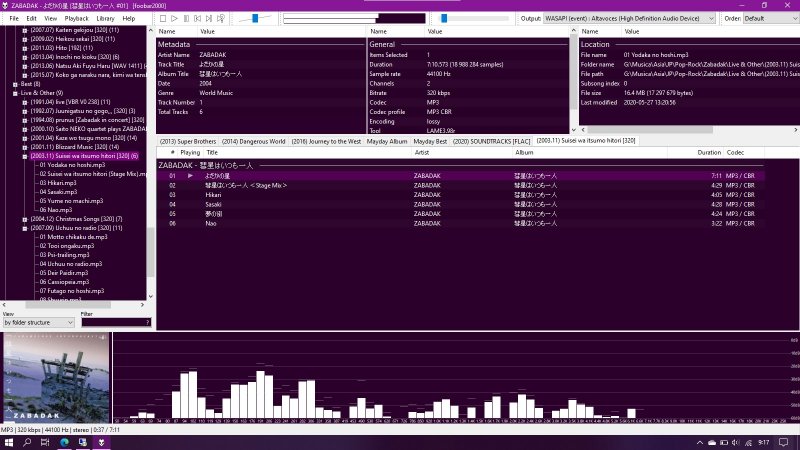Click the volume slider handle
This screenshot has height=450, width=800.
tap(255, 18)
